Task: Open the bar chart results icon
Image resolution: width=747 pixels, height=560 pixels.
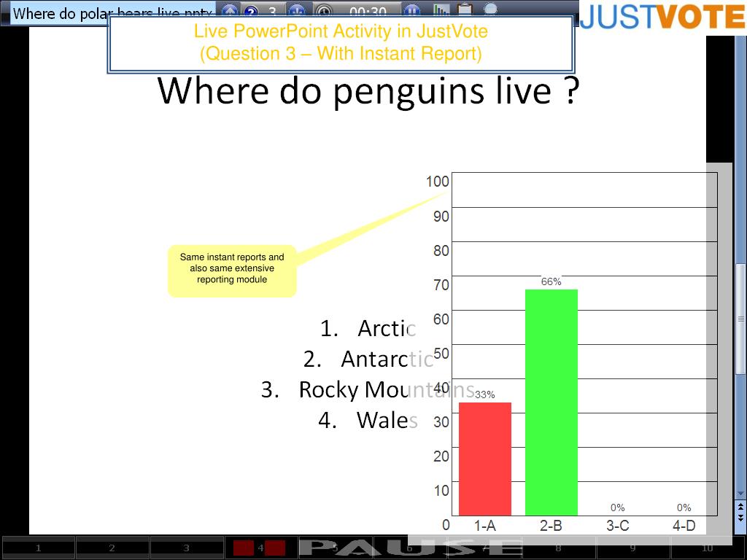Action: pos(441,9)
